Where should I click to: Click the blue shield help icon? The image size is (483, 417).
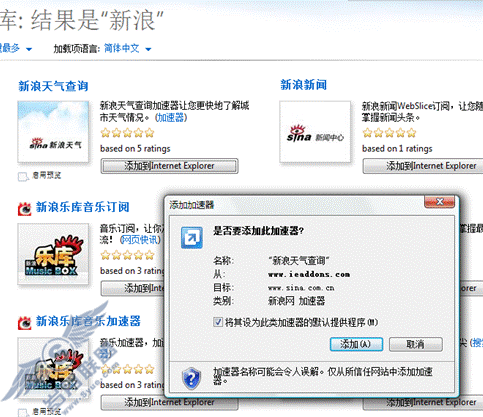pos(192,378)
